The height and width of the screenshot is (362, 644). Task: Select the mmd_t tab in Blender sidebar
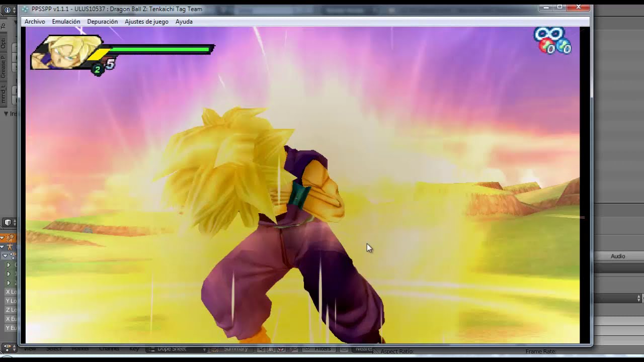tap(3, 94)
